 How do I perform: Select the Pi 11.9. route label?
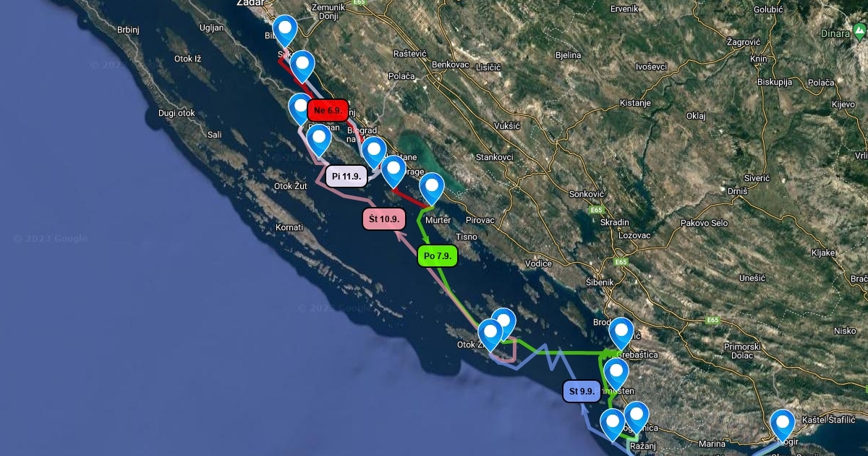[x=346, y=177]
